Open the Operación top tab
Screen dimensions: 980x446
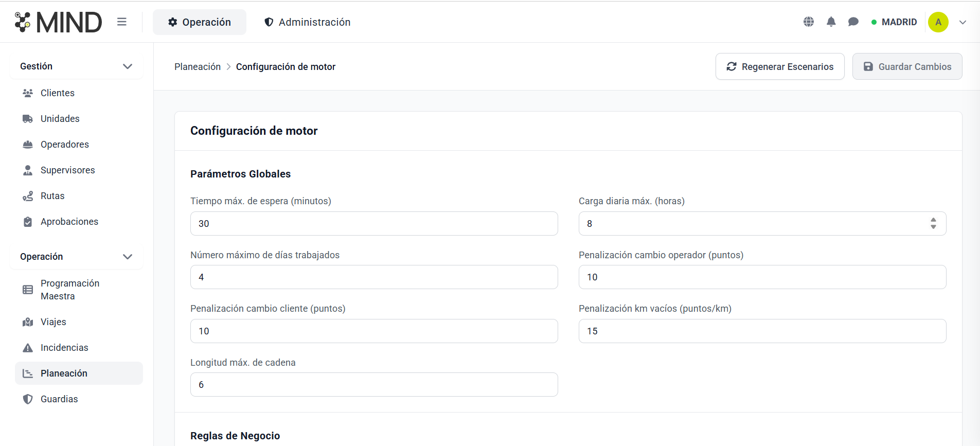click(x=200, y=22)
